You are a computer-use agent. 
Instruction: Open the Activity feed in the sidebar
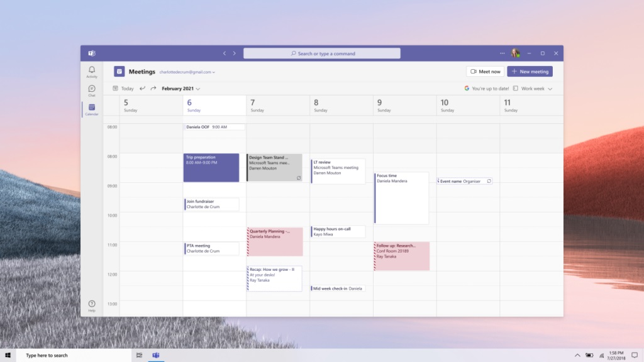pos(92,72)
